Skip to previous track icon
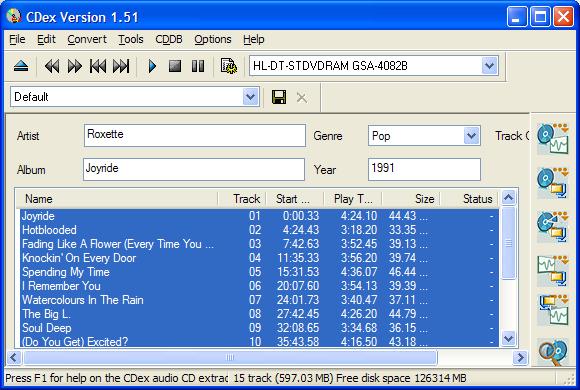 pyautogui.click(x=98, y=66)
